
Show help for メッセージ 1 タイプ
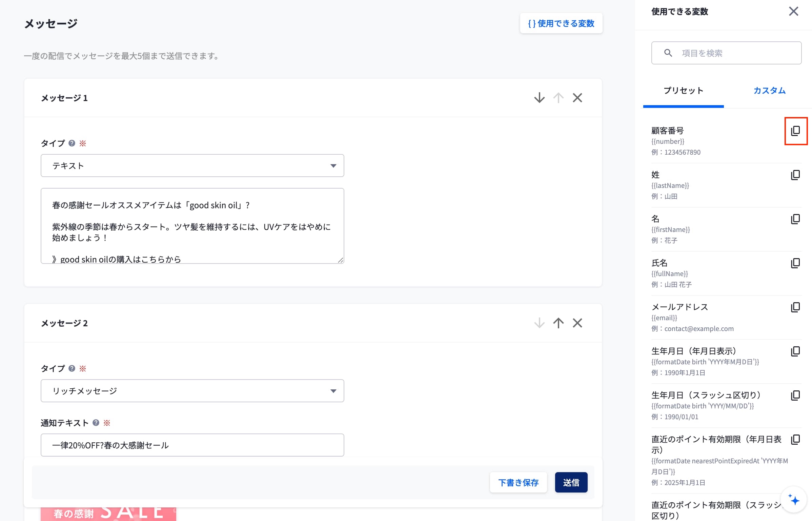[72, 143]
